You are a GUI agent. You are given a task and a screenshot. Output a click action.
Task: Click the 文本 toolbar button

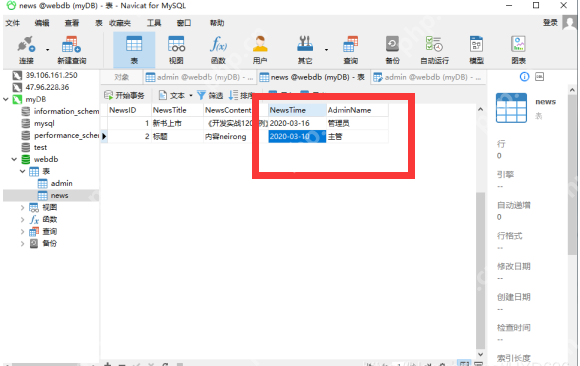[x=172, y=95]
